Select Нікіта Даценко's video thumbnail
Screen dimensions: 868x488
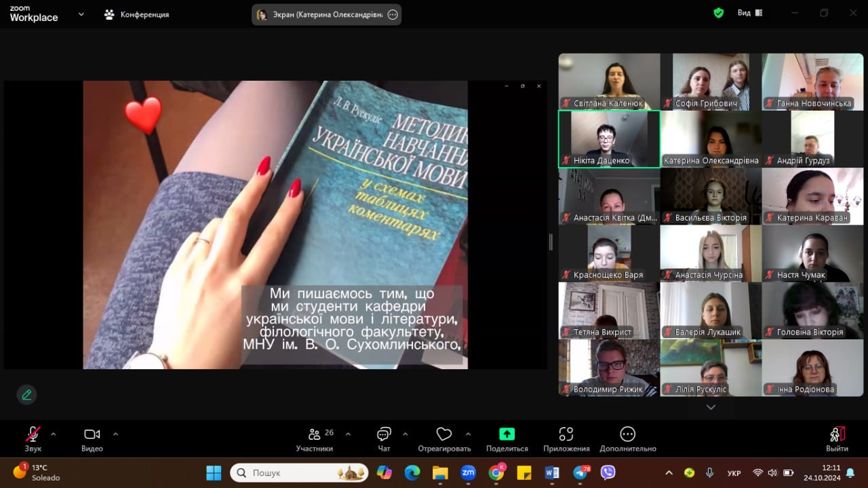click(609, 139)
